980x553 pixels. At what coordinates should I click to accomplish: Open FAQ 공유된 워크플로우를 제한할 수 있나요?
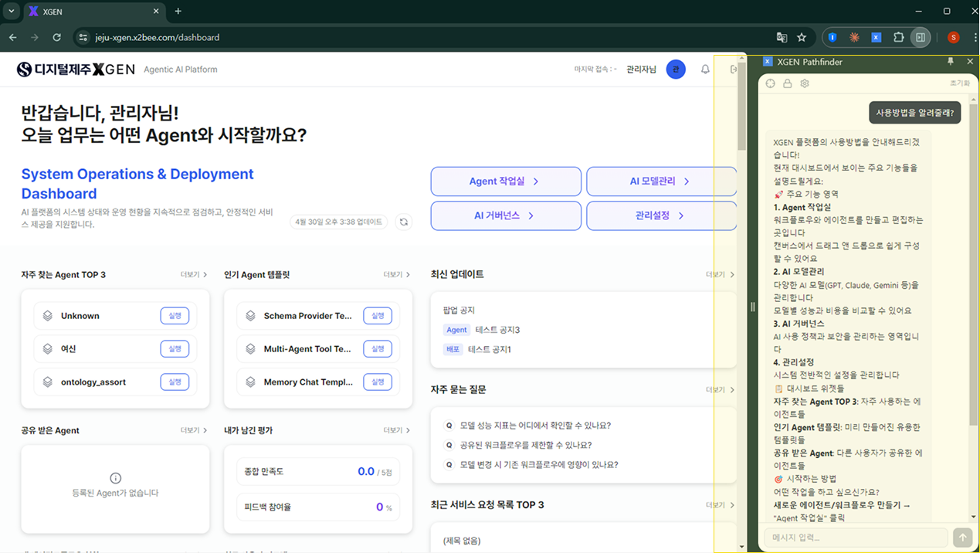click(x=525, y=445)
